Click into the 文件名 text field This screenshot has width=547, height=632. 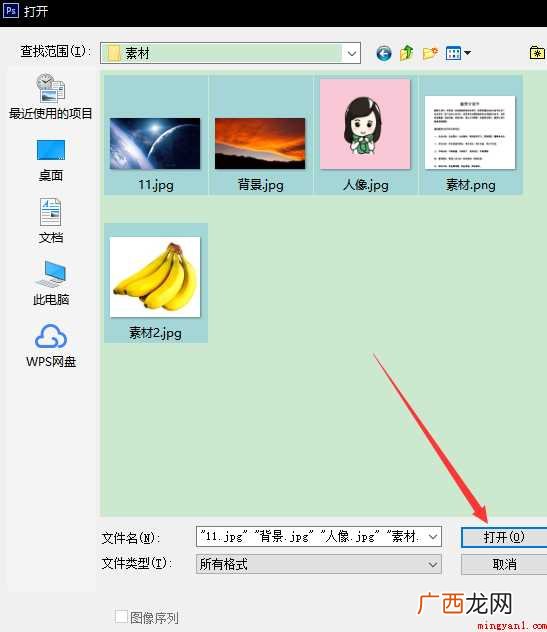tap(311, 537)
